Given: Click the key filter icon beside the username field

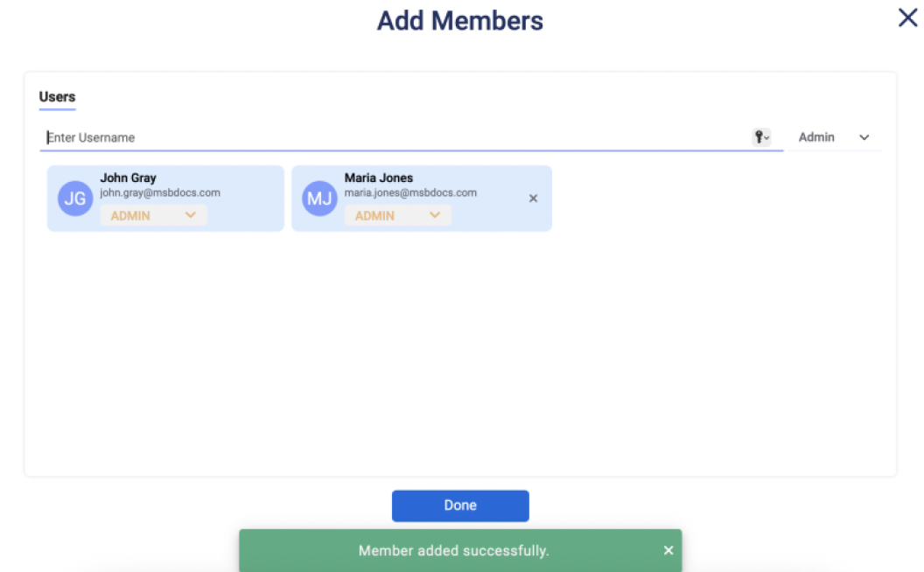Looking at the screenshot, I should (x=759, y=136).
